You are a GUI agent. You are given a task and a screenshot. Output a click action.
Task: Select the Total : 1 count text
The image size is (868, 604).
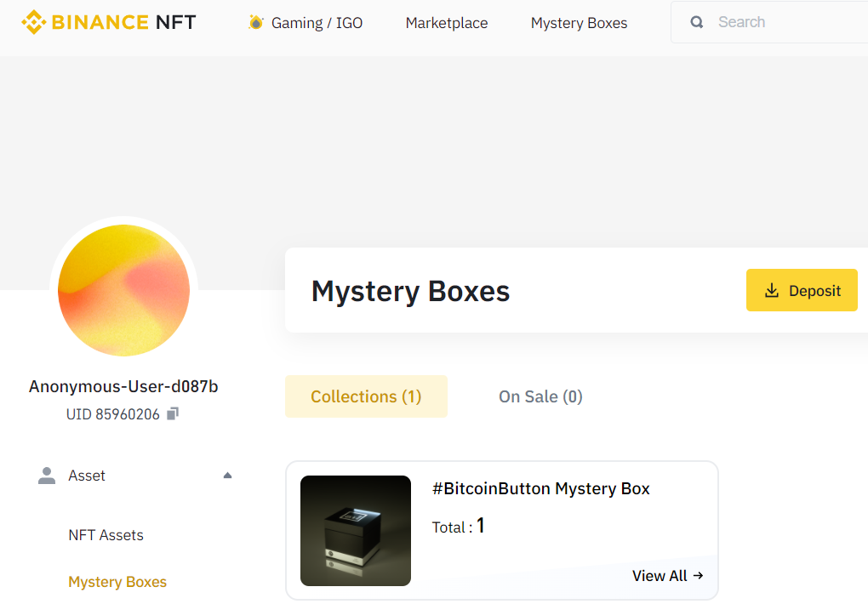[459, 526]
